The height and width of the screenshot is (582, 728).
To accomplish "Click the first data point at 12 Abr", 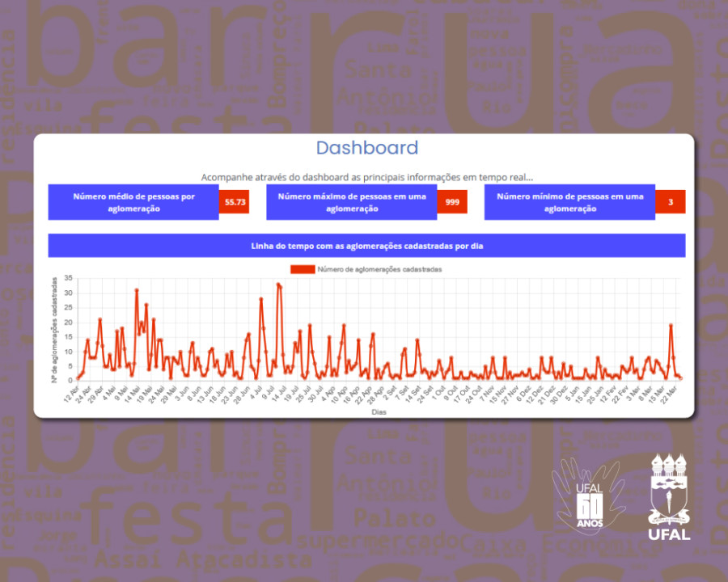I will pyautogui.click(x=77, y=377).
